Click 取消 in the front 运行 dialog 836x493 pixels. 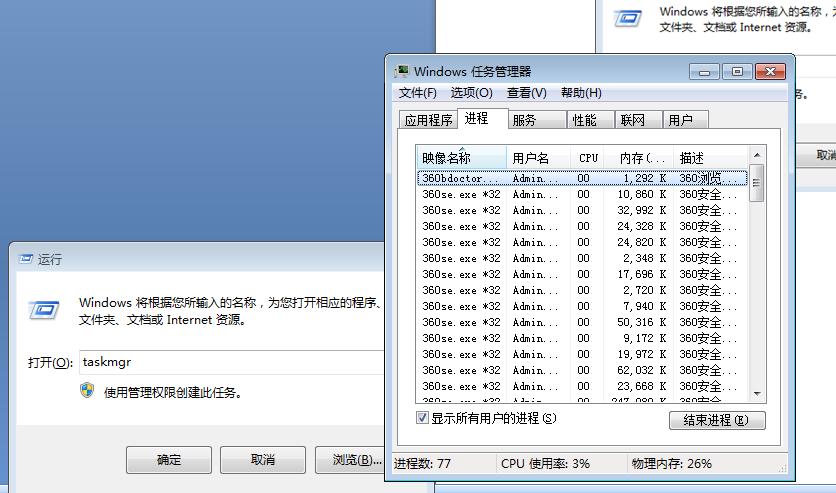pyautogui.click(x=263, y=460)
